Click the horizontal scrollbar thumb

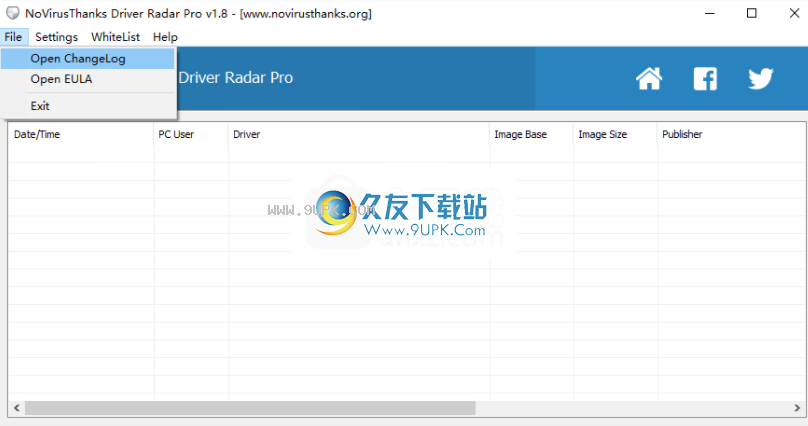point(250,408)
